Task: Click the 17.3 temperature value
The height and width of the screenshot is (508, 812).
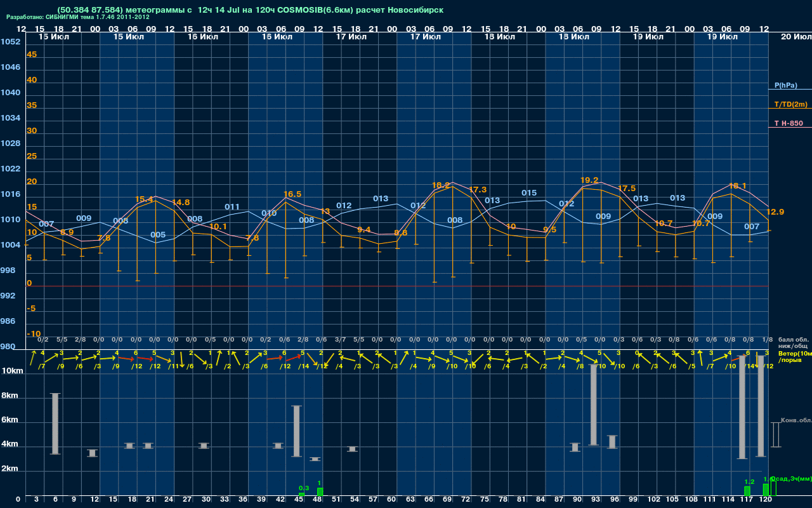Action: coord(478,190)
